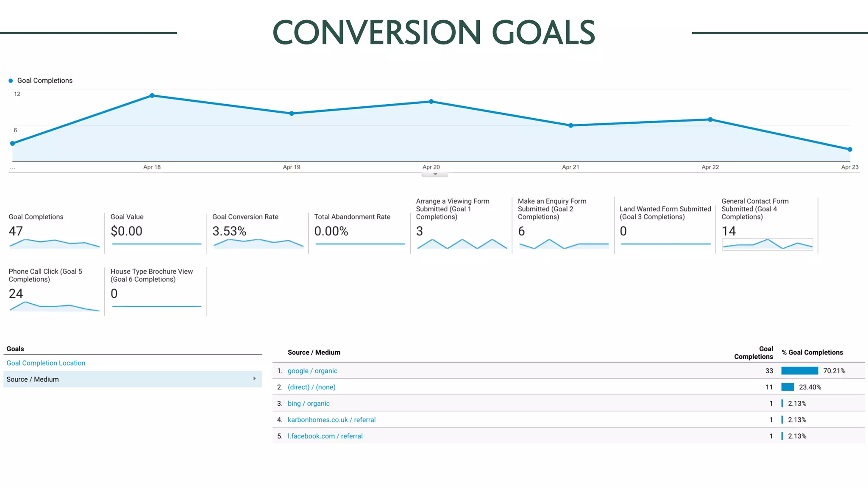868x488 pixels.
Task: Click the % Goal Completions column header
Action: click(812, 352)
